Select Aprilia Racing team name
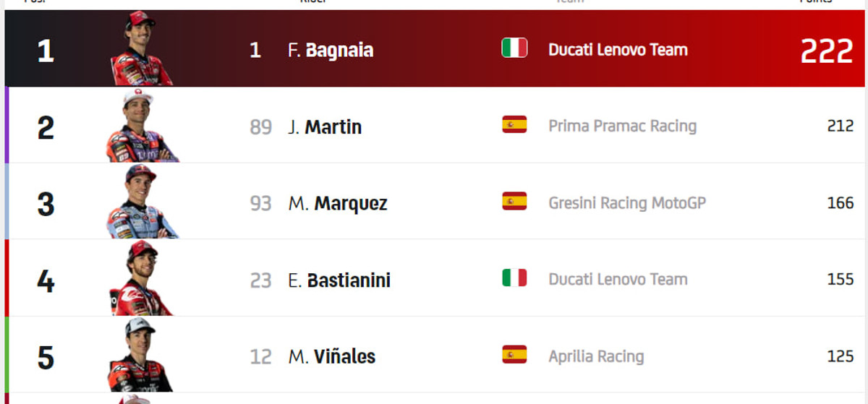 (x=596, y=356)
